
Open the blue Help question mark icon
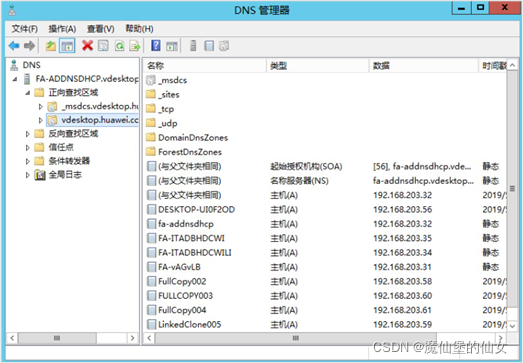156,46
